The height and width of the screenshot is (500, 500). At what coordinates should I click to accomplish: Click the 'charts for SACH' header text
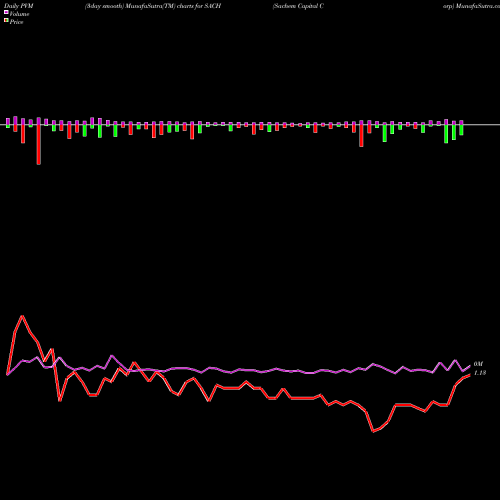(x=199, y=6)
